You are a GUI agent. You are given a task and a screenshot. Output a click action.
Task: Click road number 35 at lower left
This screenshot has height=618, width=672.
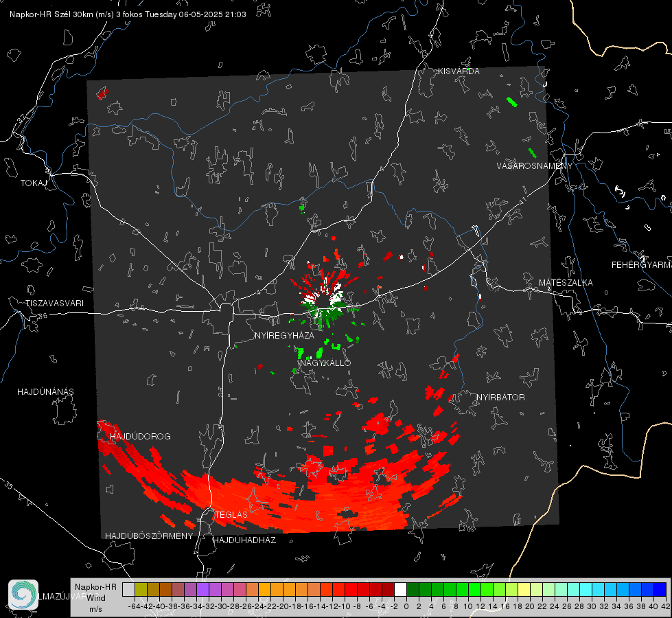point(9,486)
